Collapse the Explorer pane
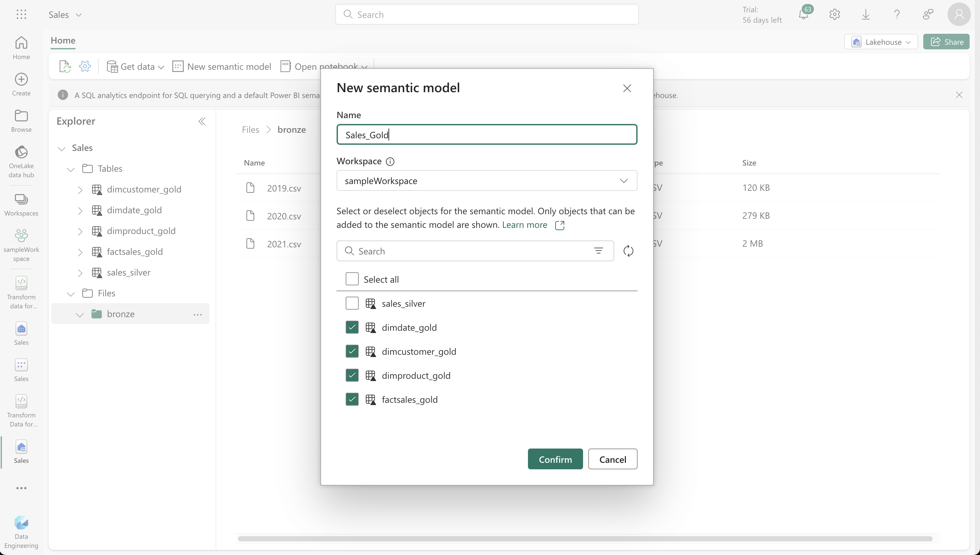 coord(202,121)
